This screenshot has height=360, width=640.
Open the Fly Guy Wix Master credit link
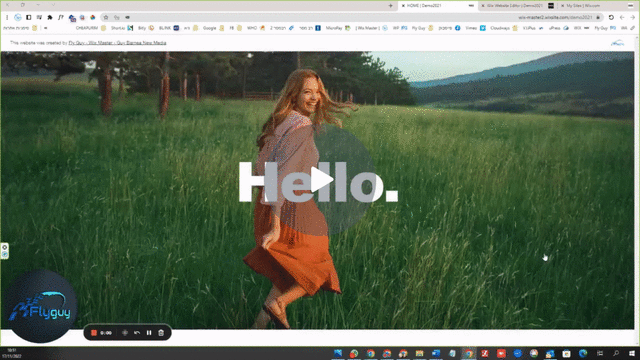point(117,42)
